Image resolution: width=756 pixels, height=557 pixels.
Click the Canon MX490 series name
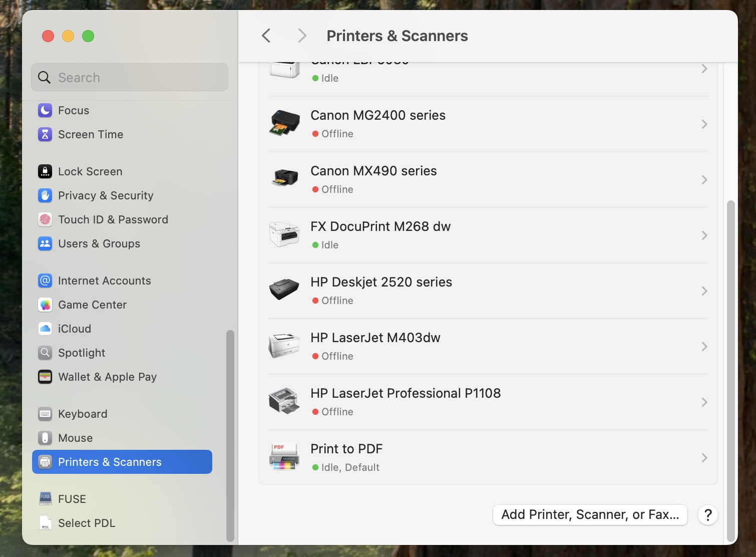(x=373, y=171)
